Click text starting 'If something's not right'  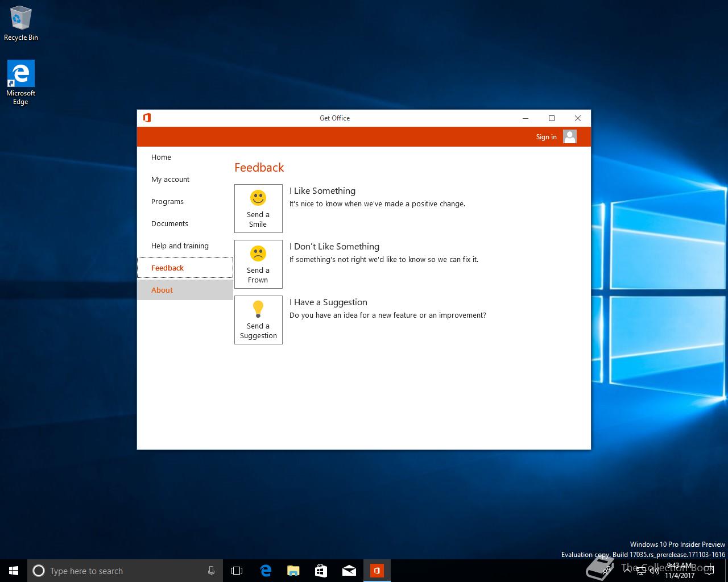(x=384, y=260)
